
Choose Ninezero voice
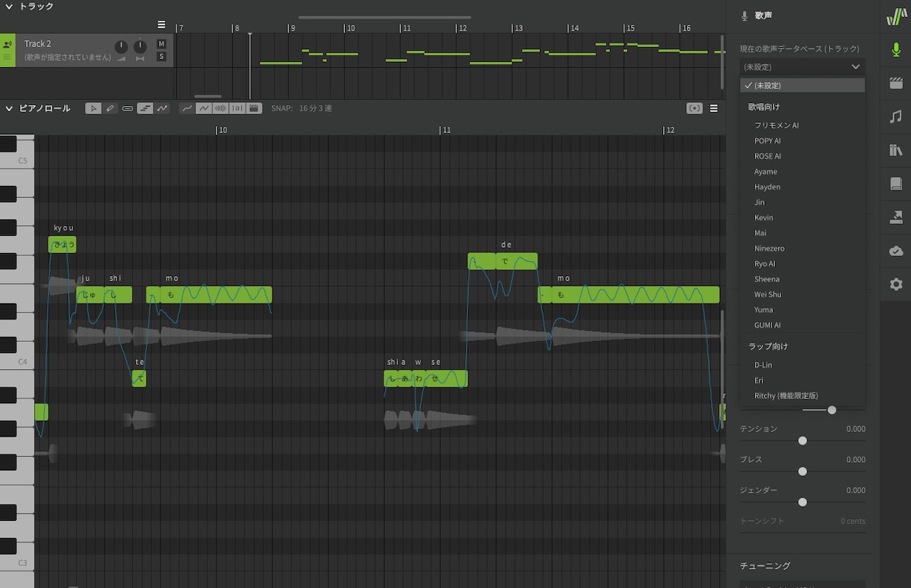769,248
